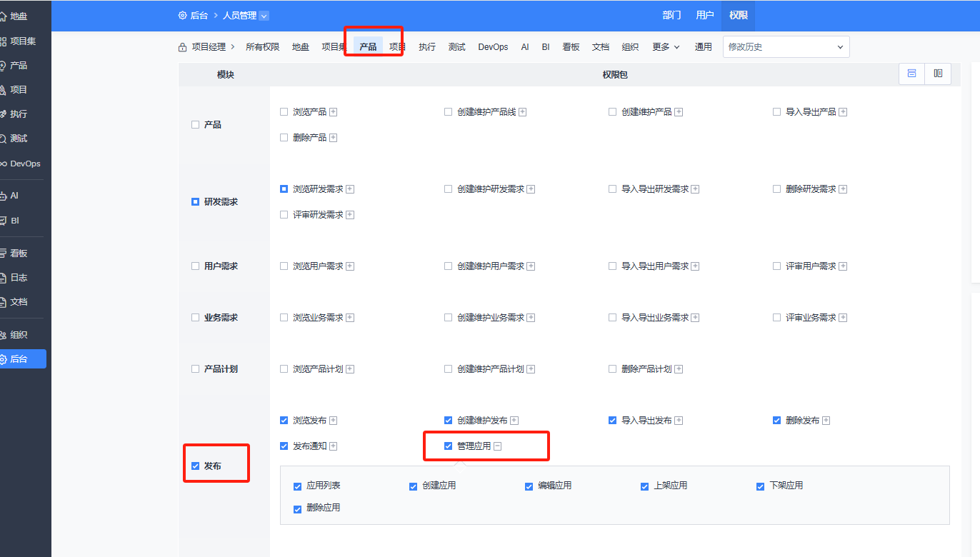Click 后台 gear icon in left sidebar
Image resolution: width=980 pixels, height=557 pixels.
pyautogui.click(x=4, y=359)
